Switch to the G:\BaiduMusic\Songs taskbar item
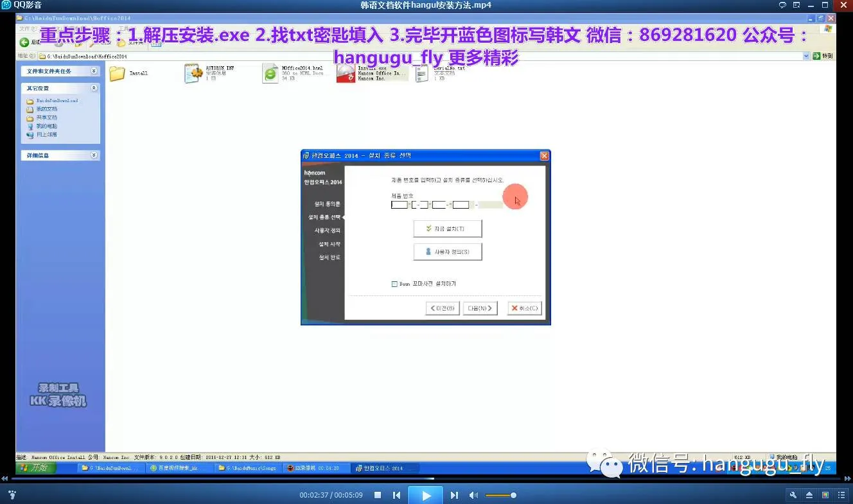 [x=247, y=468]
